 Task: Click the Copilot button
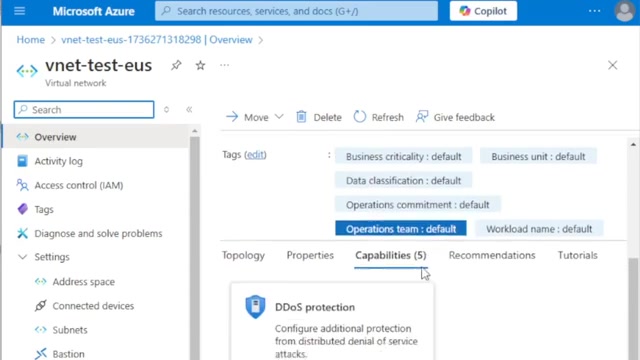(483, 11)
